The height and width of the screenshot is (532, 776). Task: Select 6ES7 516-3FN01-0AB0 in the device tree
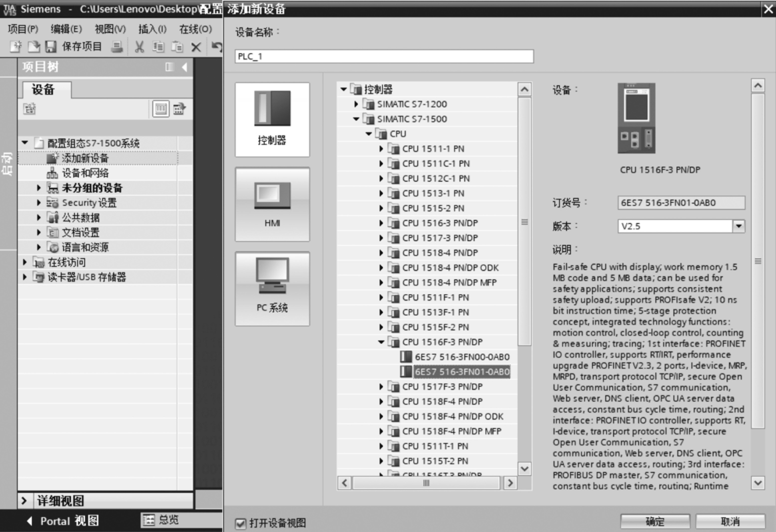462,372
